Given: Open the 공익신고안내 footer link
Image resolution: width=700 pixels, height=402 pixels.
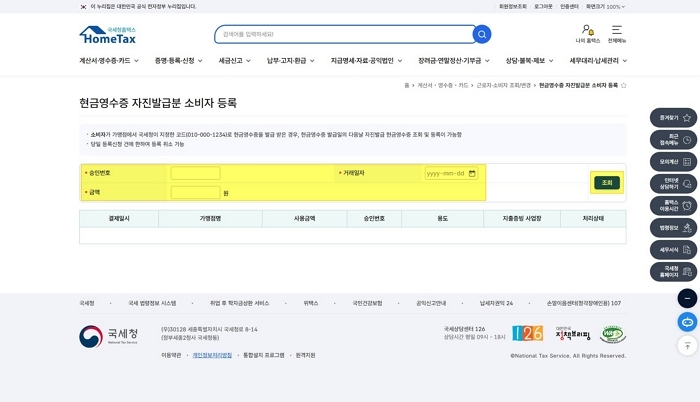Looking at the screenshot, I should coord(431,303).
